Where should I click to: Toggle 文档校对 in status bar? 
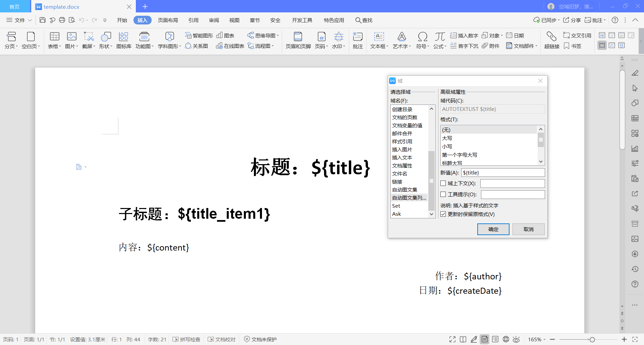tap(222, 339)
